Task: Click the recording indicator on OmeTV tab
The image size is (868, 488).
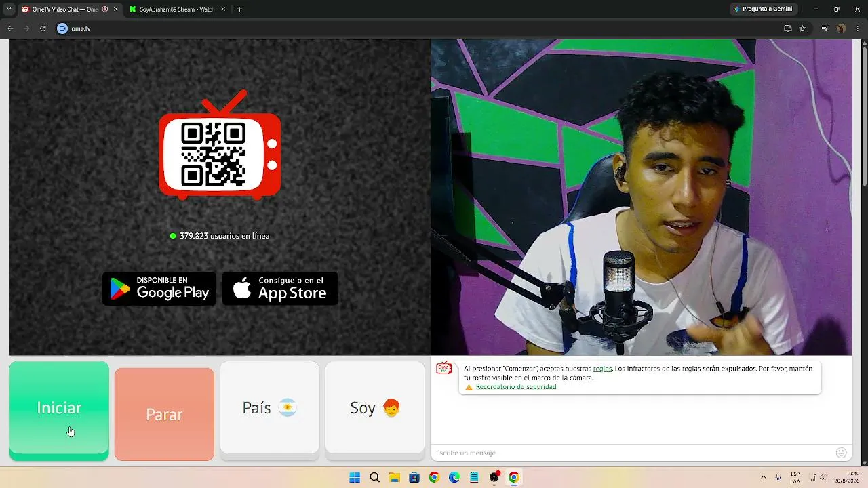Action: coord(104,9)
